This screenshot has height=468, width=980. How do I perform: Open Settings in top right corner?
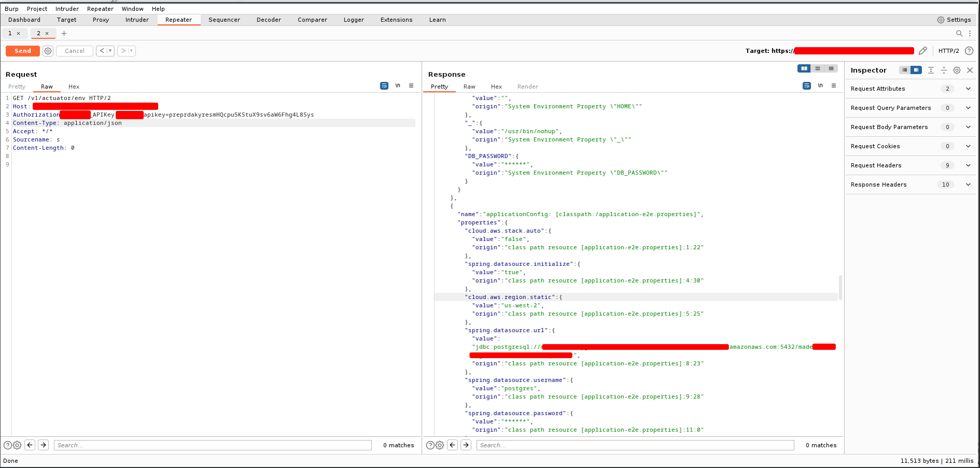954,20
